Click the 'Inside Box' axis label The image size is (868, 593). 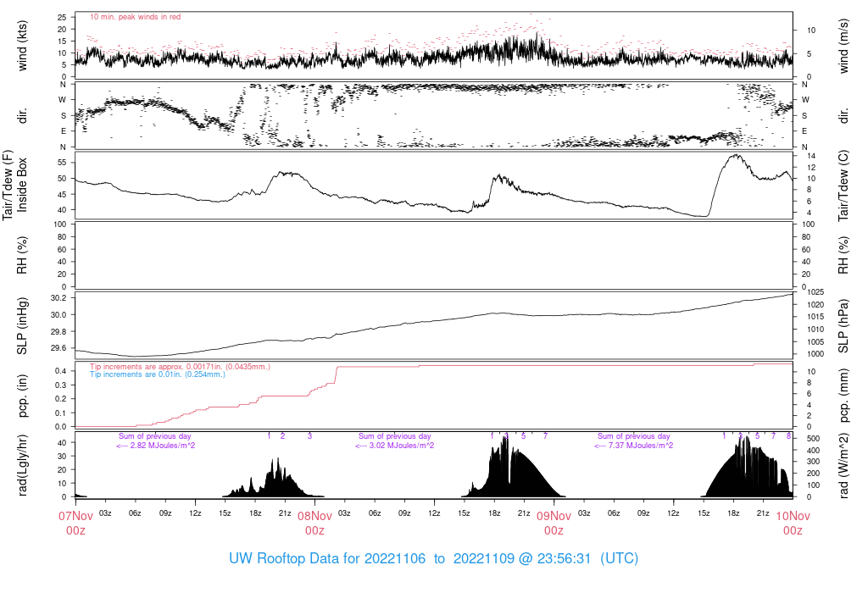click(x=23, y=185)
